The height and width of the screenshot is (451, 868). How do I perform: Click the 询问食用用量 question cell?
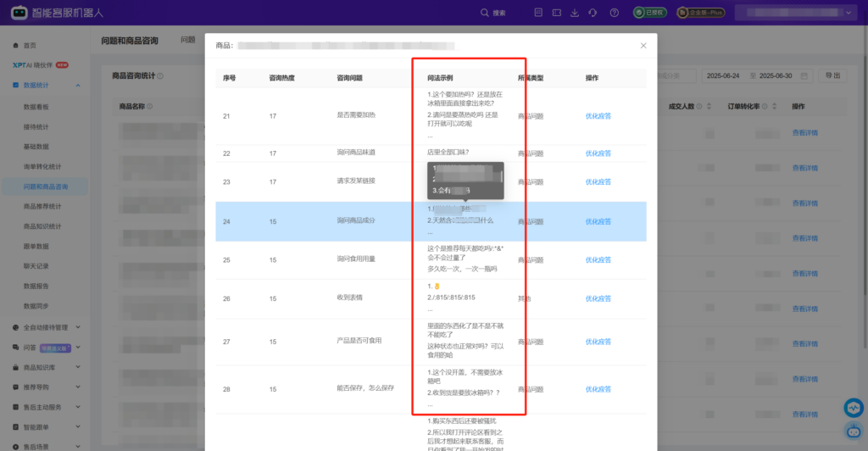tap(356, 259)
